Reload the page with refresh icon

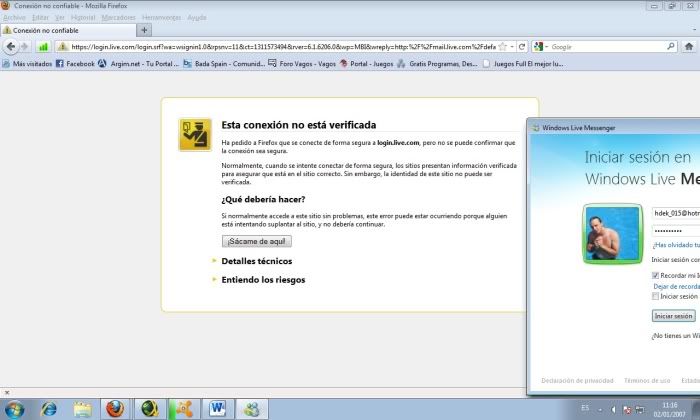tap(521, 46)
